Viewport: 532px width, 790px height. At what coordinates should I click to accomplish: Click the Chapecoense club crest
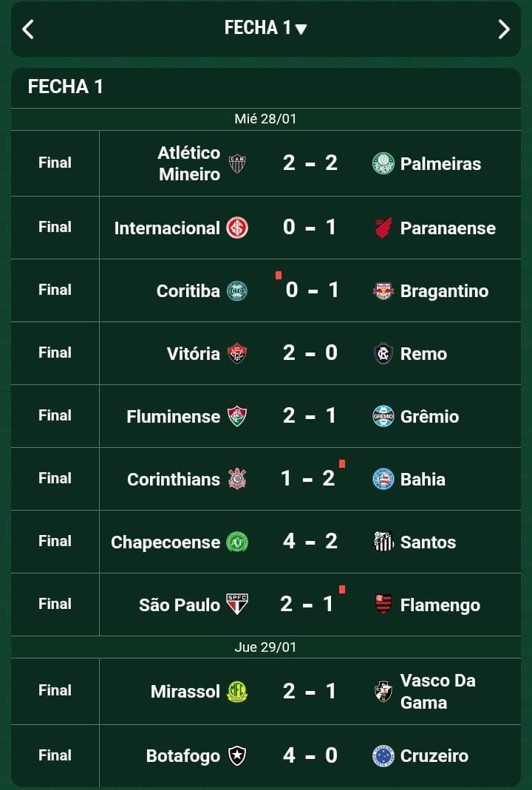pyautogui.click(x=237, y=542)
